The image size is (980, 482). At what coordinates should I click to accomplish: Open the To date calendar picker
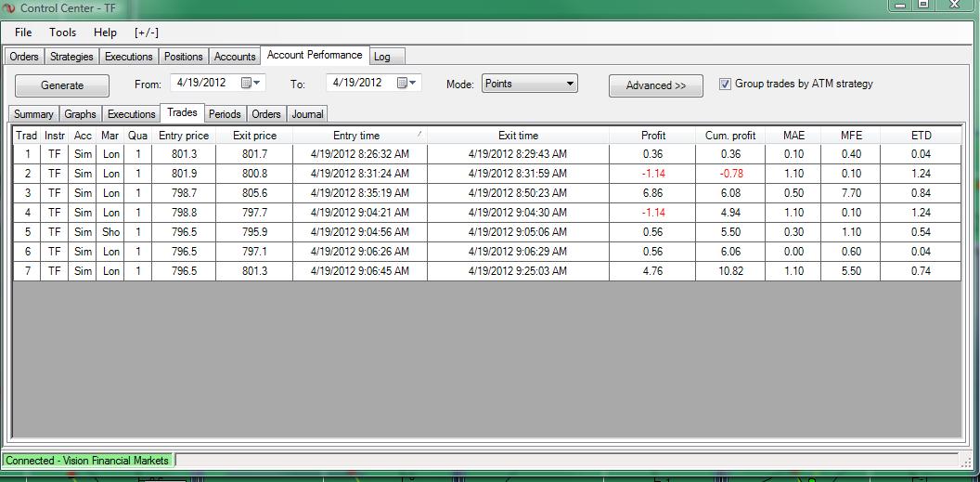(x=406, y=83)
